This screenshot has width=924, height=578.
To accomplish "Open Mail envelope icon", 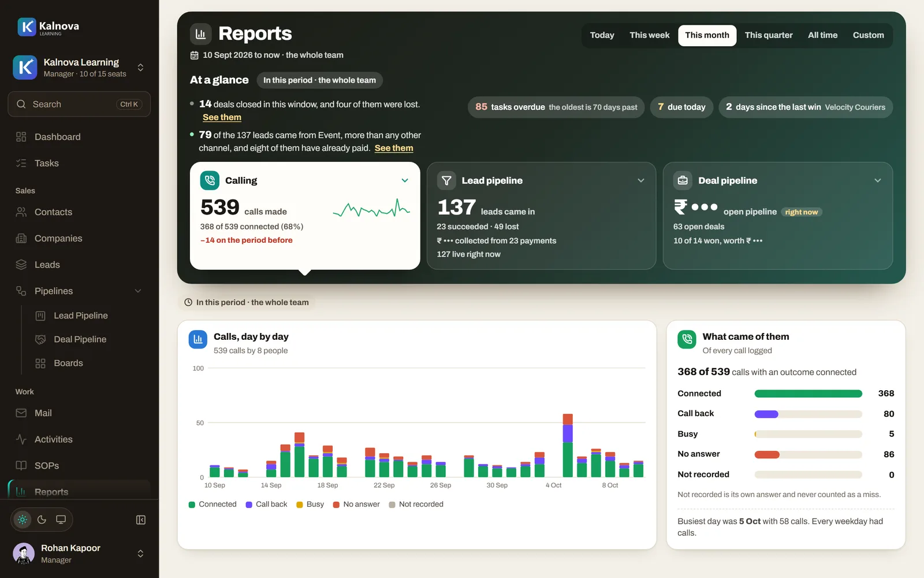I will pyautogui.click(x=21, y=413).
